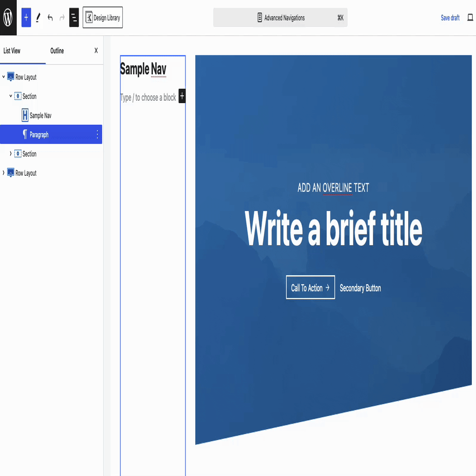The width and height of the screenshot is (476, 476).
Task: Click the Call To Action button
Action: (310, 287)
